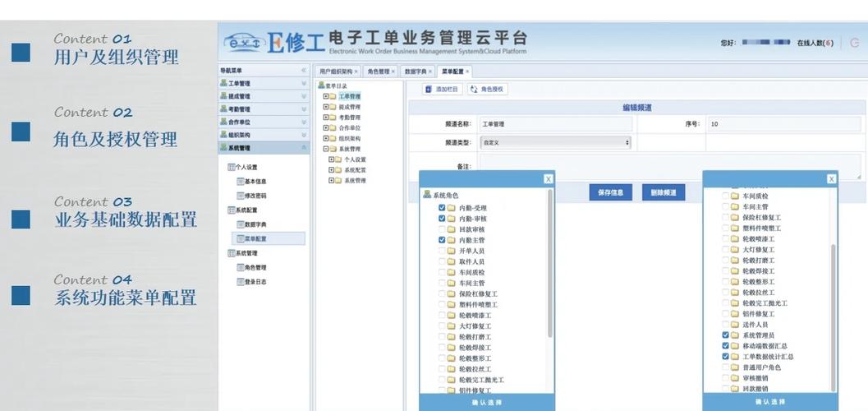This screenshot has height=411, width=868.
Task: Uncheck 系统管理员 role checkbox
Action: click(725, 335)
